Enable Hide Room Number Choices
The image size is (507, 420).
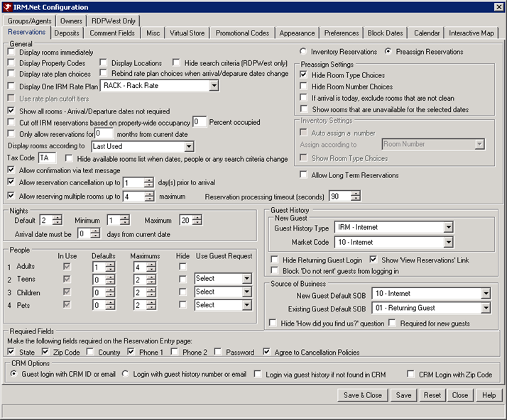pyautogui.click(x=303, y=86)
